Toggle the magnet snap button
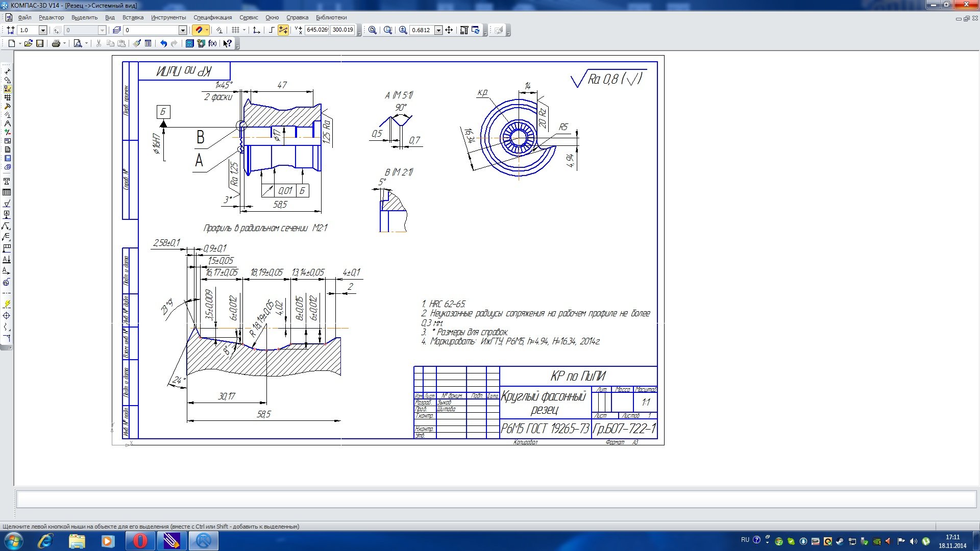Viewport: 980px width, 551px height. click(199, 30)
